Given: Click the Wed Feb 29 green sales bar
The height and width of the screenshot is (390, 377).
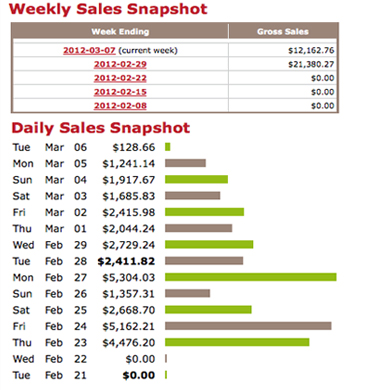Looking at the screenshot, I should pos(209,244).
